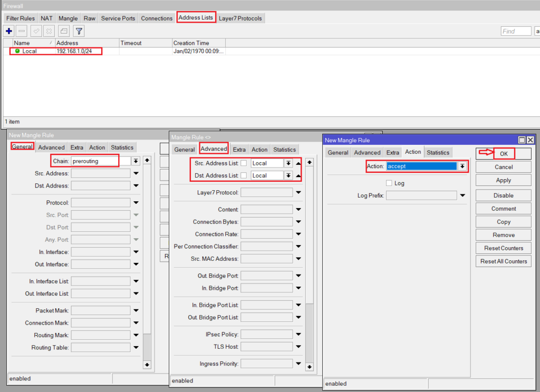Screen dimensions: 540x392
Task: Click the Comment note icon in toolbar
Action: click(64, 31)
